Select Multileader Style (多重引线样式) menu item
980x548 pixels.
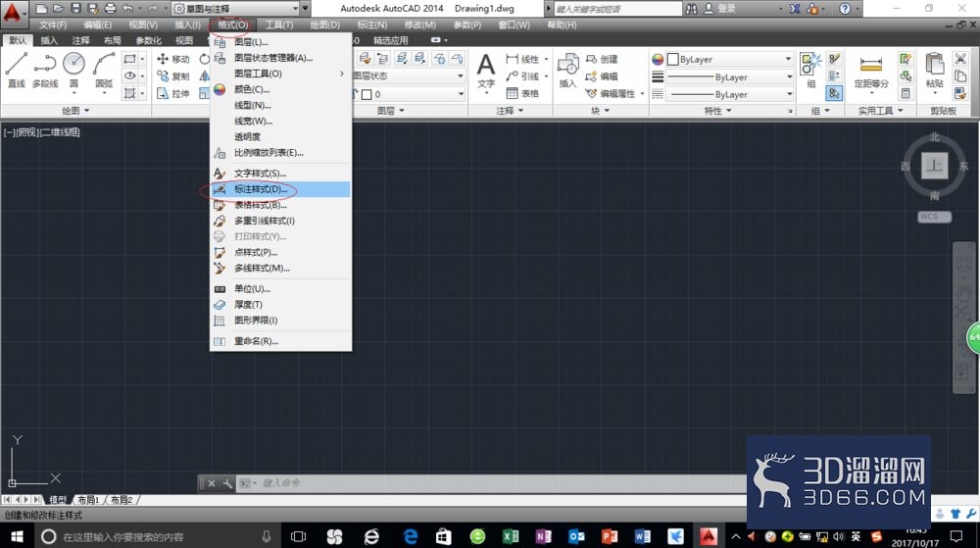coord(280,221)
